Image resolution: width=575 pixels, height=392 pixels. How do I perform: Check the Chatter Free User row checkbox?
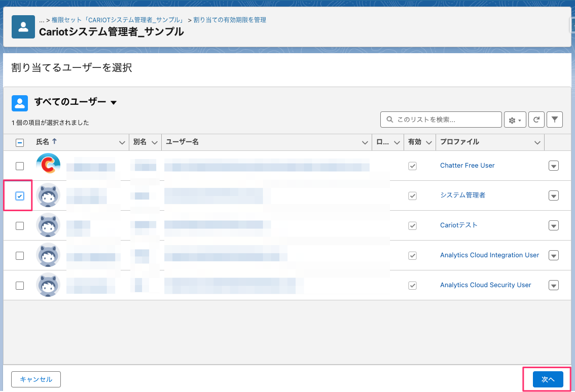[x=20, y=166]
